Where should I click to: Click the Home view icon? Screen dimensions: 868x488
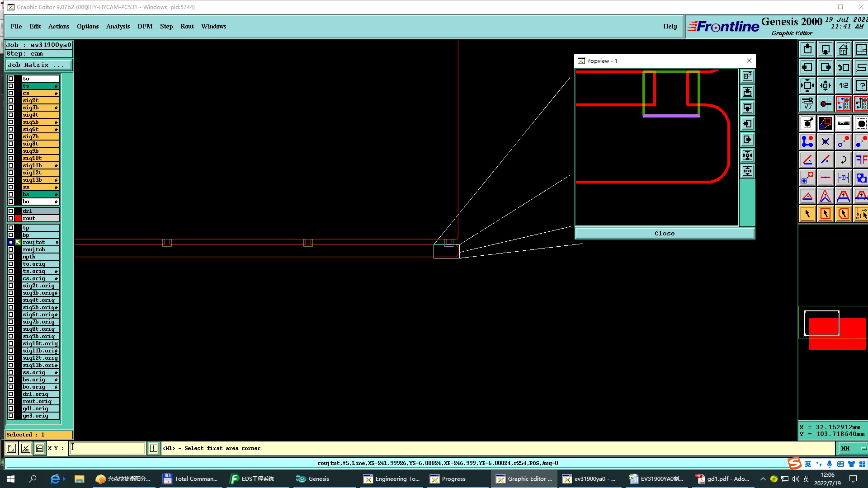pyautogui.click(x=843, y=49)
